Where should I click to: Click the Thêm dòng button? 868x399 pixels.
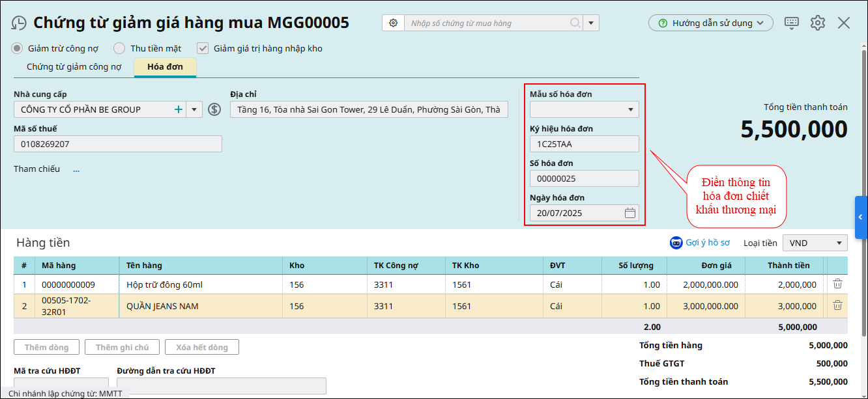[x=46, y=347]
